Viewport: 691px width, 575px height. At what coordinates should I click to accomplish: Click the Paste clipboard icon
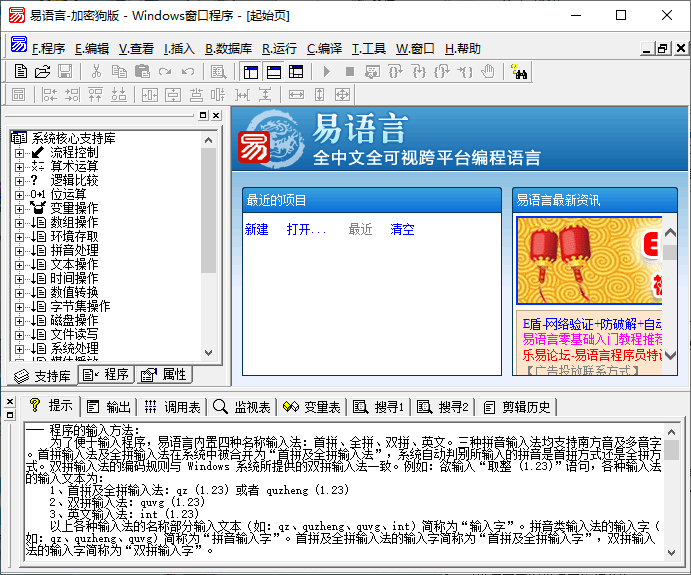(142, 71)
